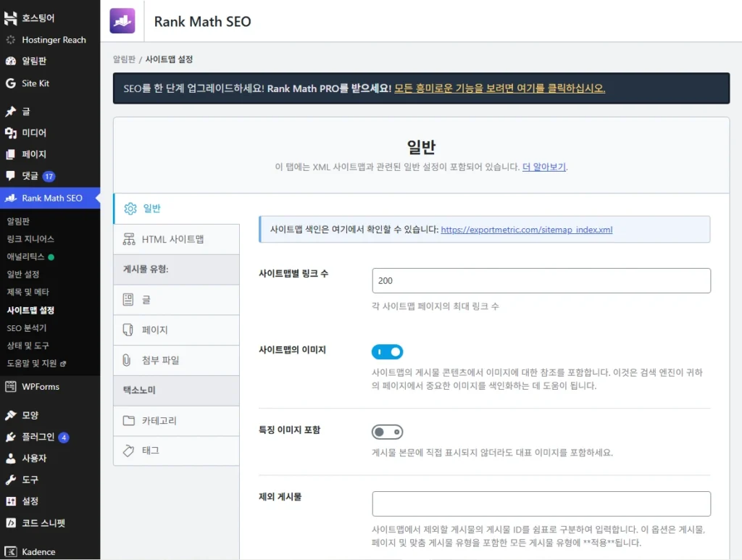This screenshot has height=560, width=742.
Task: Click the Kadence icon
Action: 10,552
